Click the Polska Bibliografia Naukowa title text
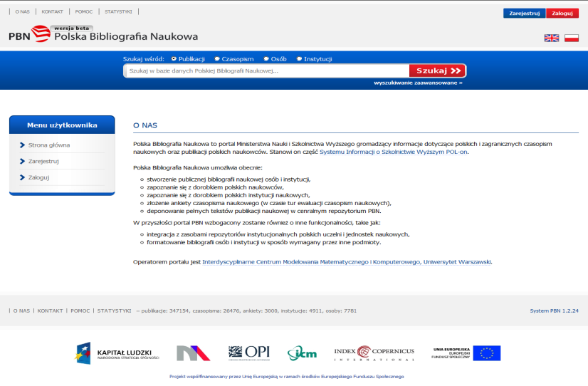Image resolution: width=588 pixels, height=386 pixels. point(126,36)
